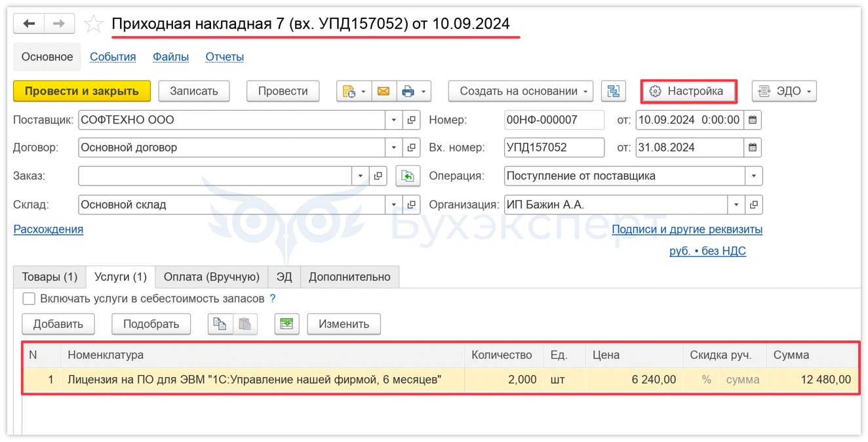Send document by email envelope icon
Image resolution: width=868 pixels, height=442 pixels.
(384, 91)
